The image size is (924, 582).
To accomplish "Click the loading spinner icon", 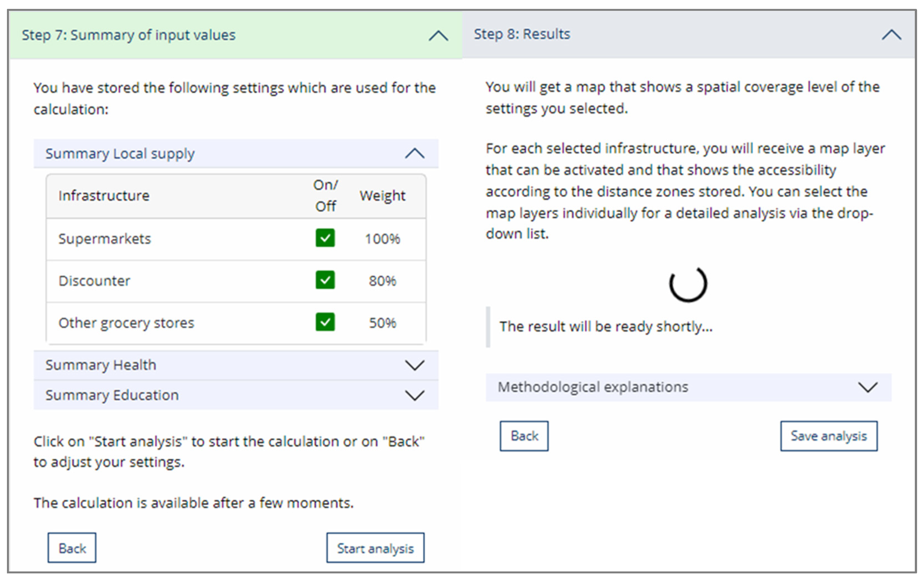I will click(688, 284).
